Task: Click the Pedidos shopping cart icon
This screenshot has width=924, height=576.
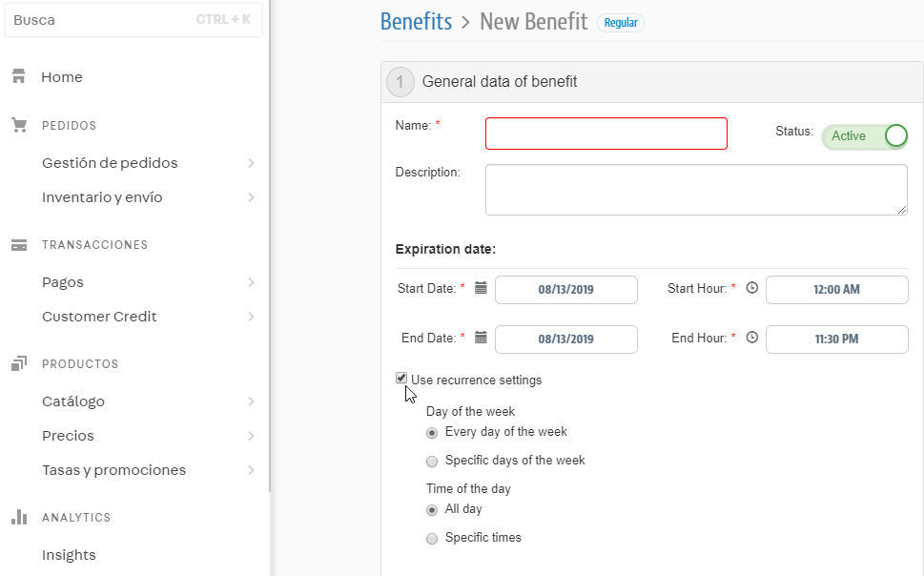Action: 18,125
